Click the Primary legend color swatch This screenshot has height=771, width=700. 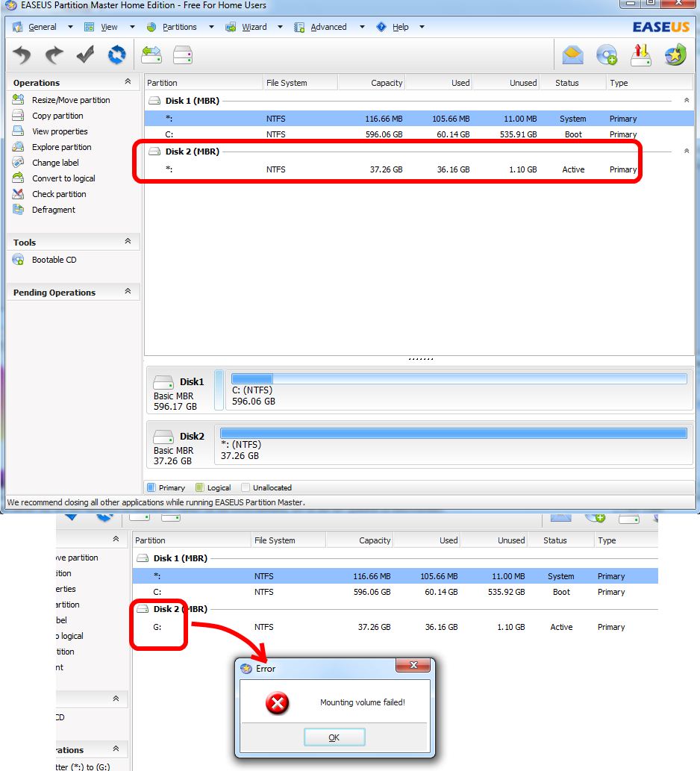pos(151,487)
